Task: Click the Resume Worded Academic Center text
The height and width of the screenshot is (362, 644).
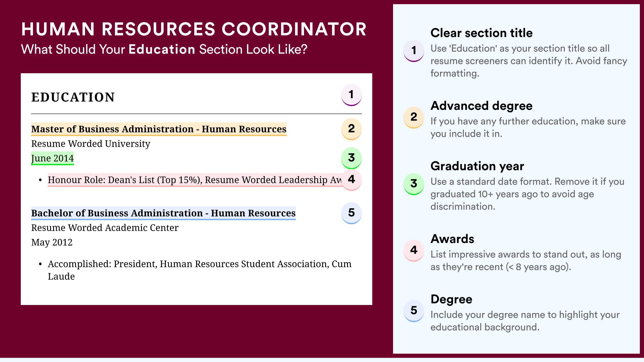Action: pyautogui.click(x=105, y=228)
